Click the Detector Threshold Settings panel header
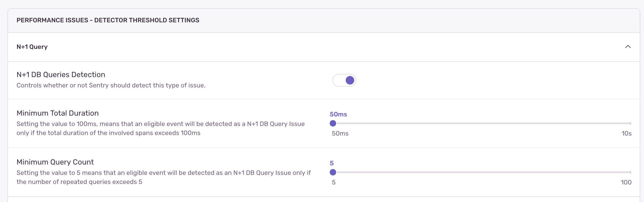 click(x=108, y=20)
